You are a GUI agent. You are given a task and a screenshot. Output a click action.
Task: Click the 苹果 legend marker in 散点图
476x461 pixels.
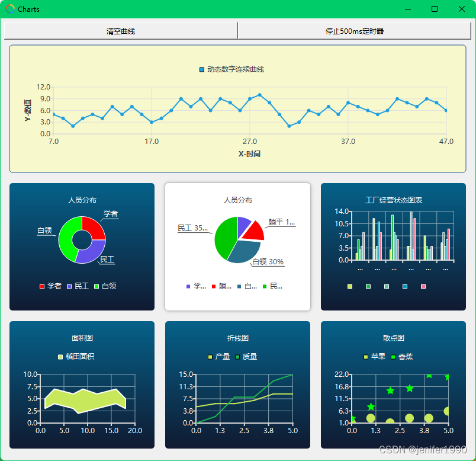coord(365,357)
